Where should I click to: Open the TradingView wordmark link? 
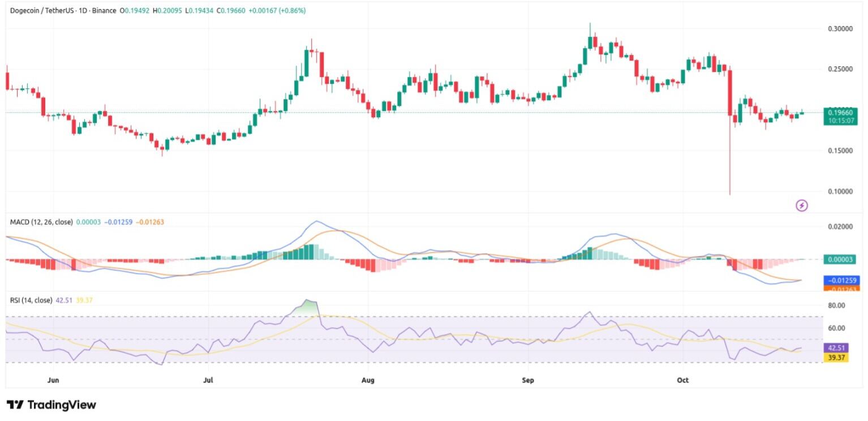tap(61, 405)
